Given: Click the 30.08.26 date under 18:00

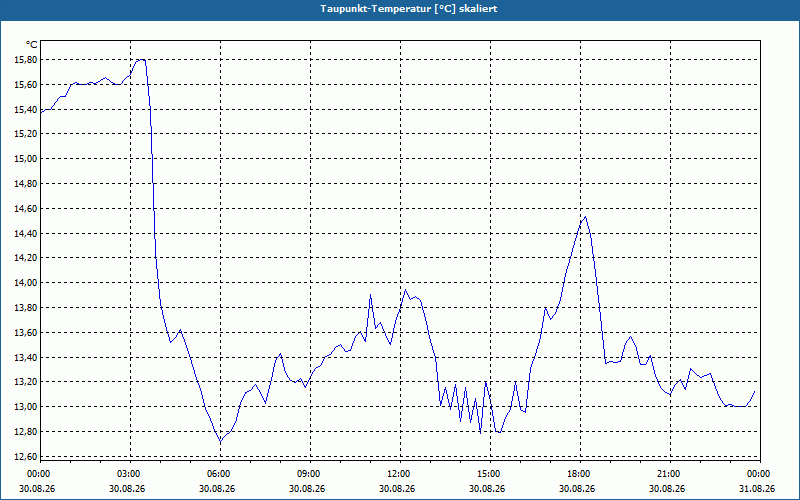Looking at the screenshot, I should [x=577, y=489].
